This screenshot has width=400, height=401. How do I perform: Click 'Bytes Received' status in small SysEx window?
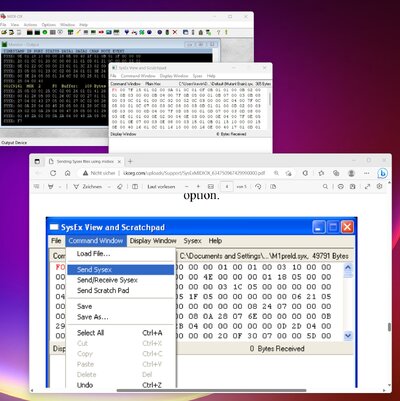[231, 134]
